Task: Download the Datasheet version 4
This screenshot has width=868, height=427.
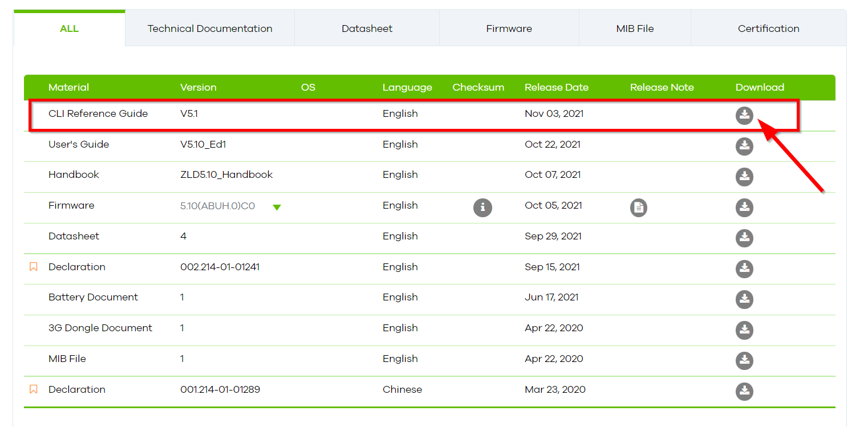Action: click(x=744, y=238)
